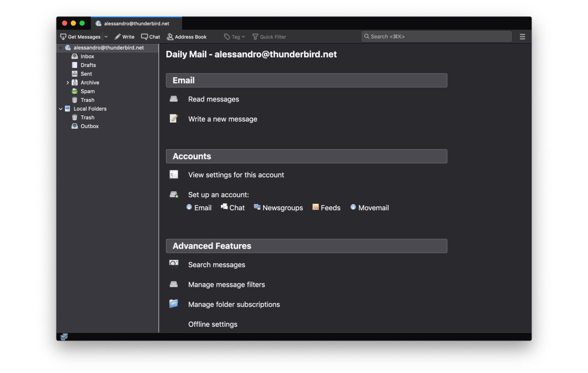
Task: Select the alessandro@thunderbird.net tab
Action: 136,23
